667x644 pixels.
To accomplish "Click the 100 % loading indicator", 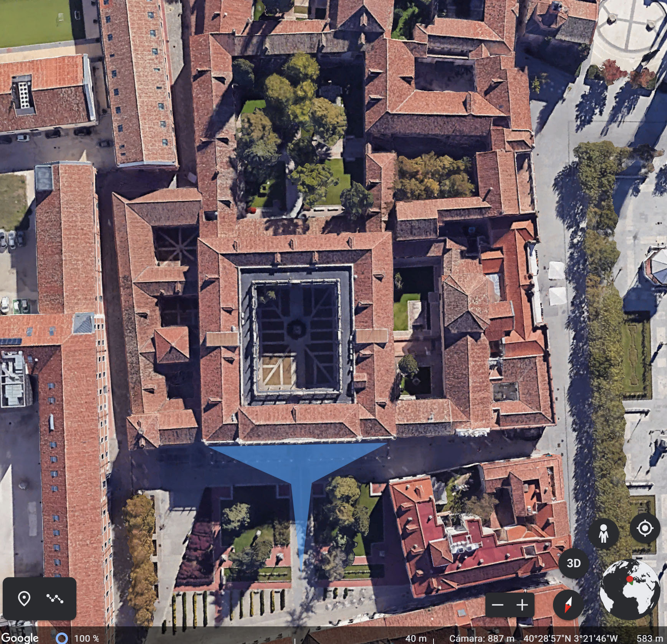I will [78, 638].
